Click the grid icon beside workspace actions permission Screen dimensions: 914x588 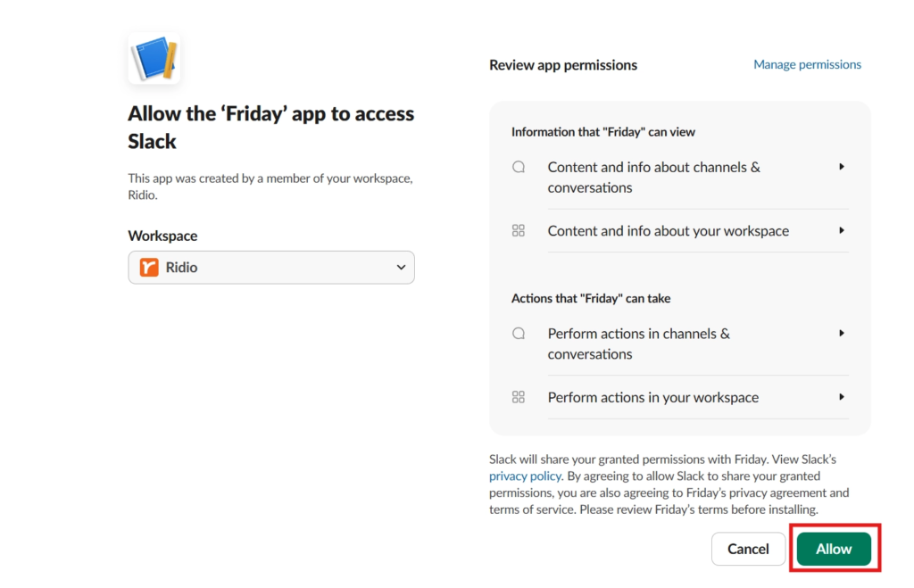pos(519,397)
